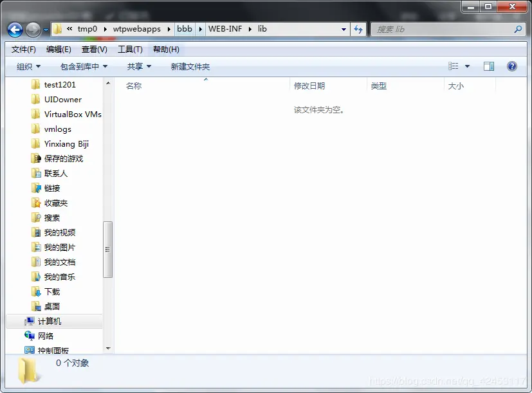Click the forward navigation arrow
Viewport: 532px width, 393px height.
[x=32, y=29]
